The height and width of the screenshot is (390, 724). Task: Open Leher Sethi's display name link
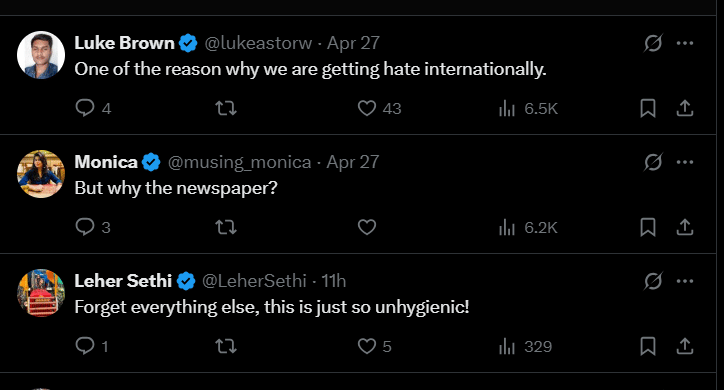coord(123,281)
